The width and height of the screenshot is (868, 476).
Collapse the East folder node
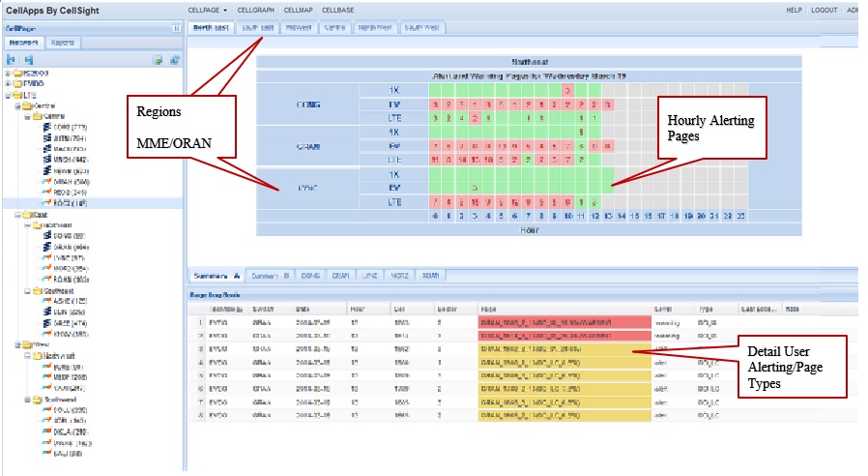click(x=16, y=215)
